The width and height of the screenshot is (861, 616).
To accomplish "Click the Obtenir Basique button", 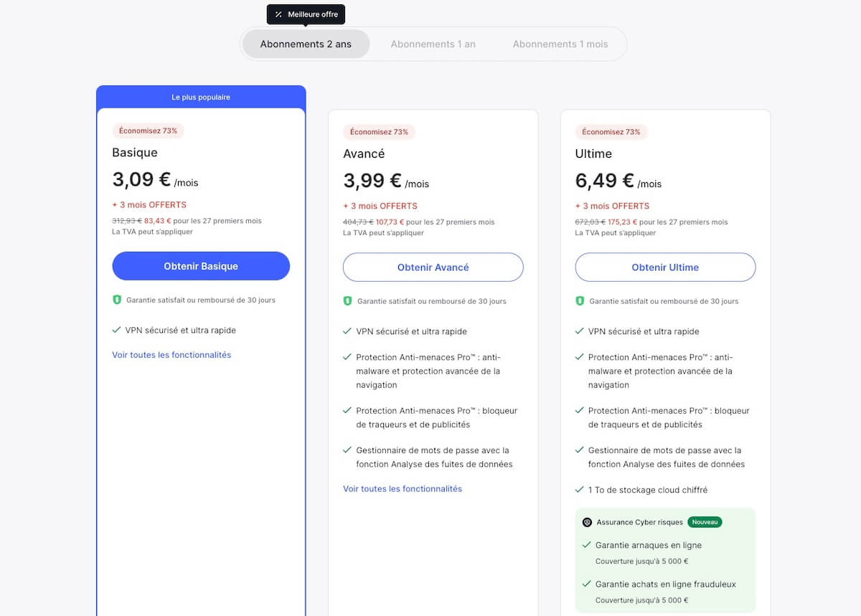I will [x=201, y=266].
